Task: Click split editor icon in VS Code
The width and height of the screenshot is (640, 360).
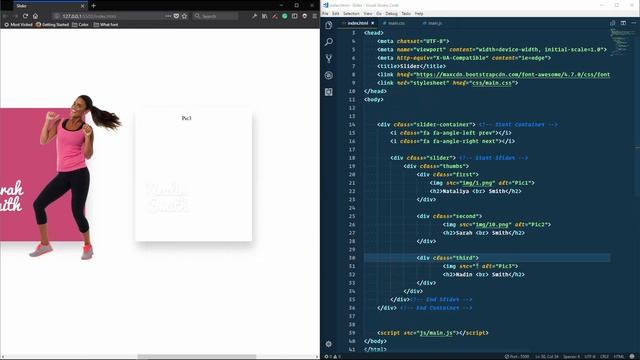Action: 623,23
